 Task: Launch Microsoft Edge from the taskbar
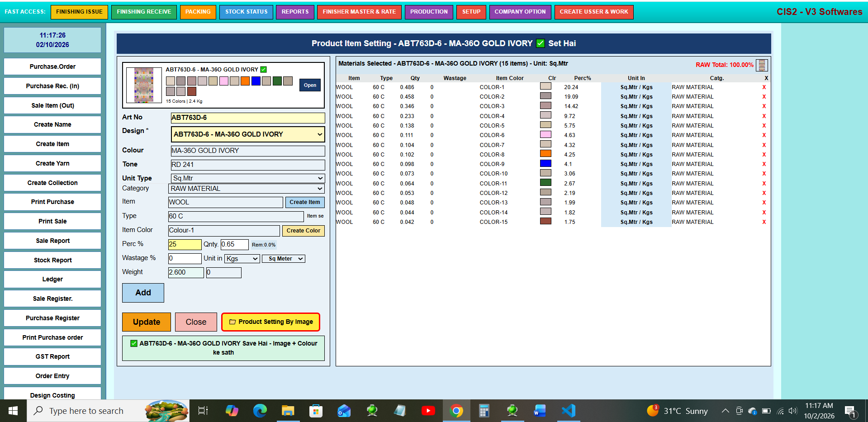[260, 411]
